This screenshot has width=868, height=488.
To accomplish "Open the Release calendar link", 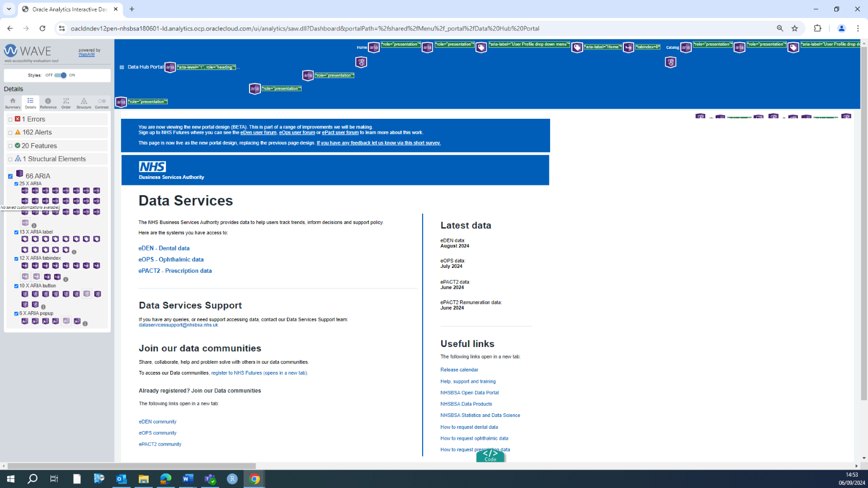I will pyautogui.click(x=459, y=370).
